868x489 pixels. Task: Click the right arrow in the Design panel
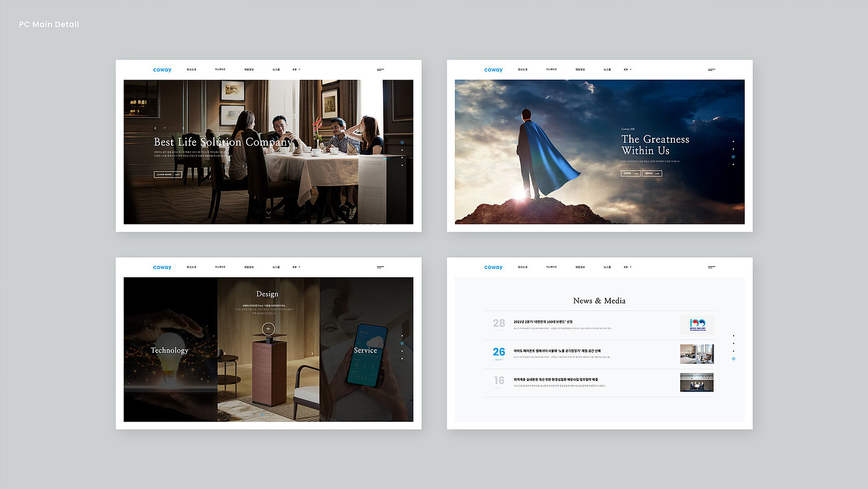(x=312, y=354)
